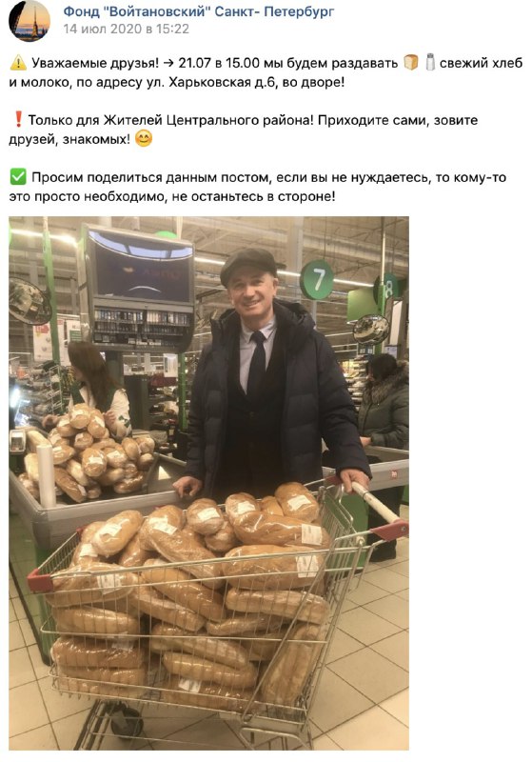Click the green checkmark emoji
532x762 pixels.
pos(18,177)
